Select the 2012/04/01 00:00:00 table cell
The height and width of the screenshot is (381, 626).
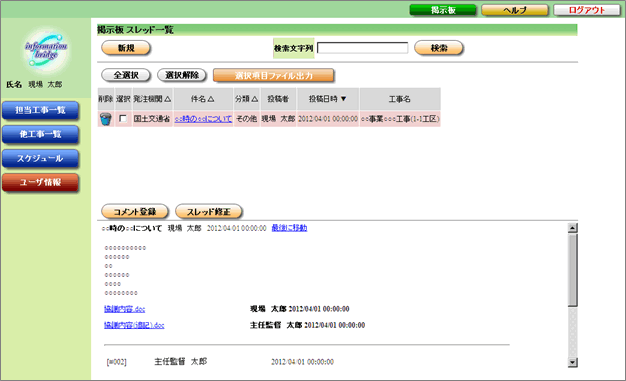pos(328,119)
